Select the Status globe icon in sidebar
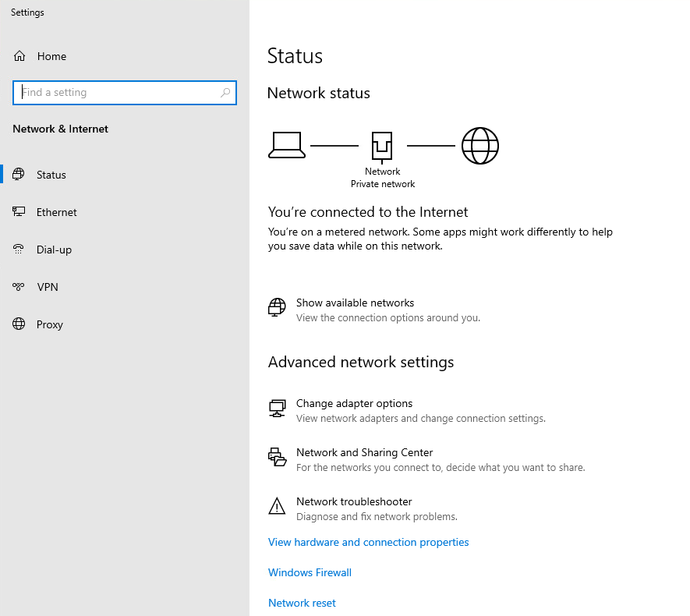 pos(19,174)
